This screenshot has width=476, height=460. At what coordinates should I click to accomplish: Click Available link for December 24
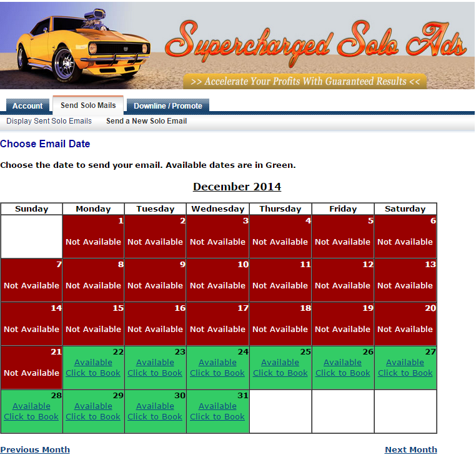[217, 363]
